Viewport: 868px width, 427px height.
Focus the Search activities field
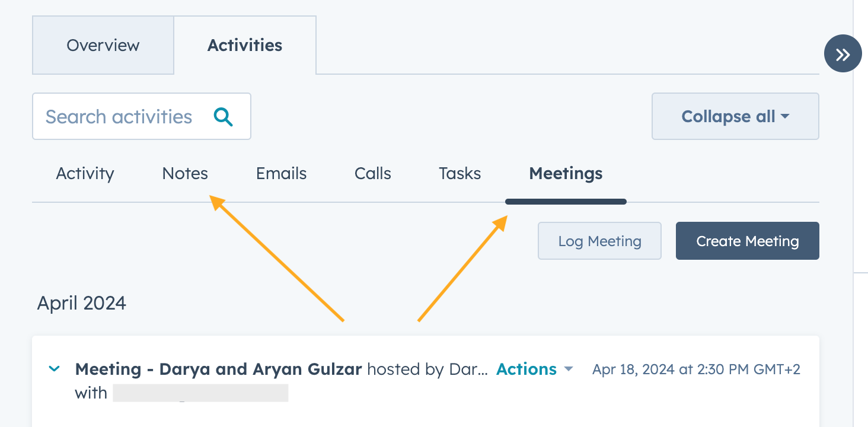119,116
